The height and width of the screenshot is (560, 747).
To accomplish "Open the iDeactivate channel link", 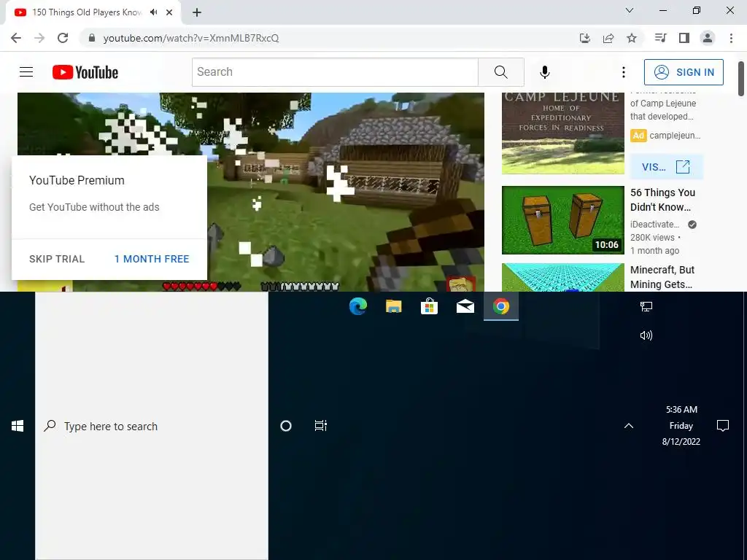I will 654,225.
